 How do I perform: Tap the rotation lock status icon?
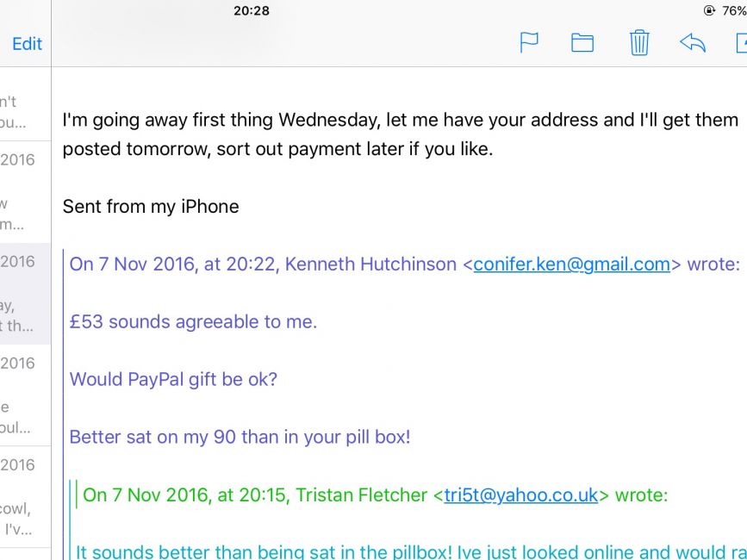click(709, 10)
